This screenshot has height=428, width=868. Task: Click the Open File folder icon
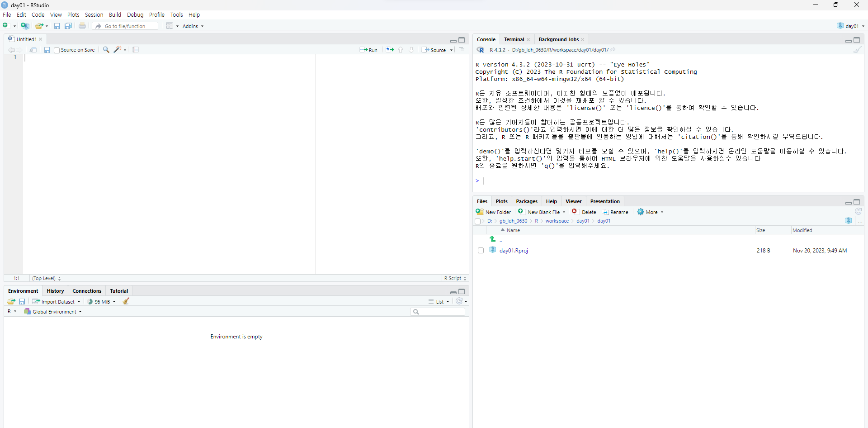click(x=39, y=26)
